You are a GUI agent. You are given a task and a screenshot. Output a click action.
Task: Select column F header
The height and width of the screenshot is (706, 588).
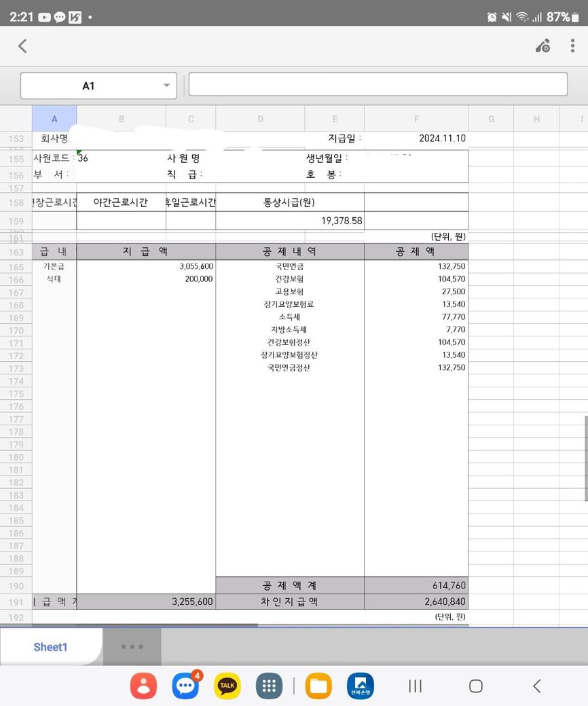click(x=416, y=119)
